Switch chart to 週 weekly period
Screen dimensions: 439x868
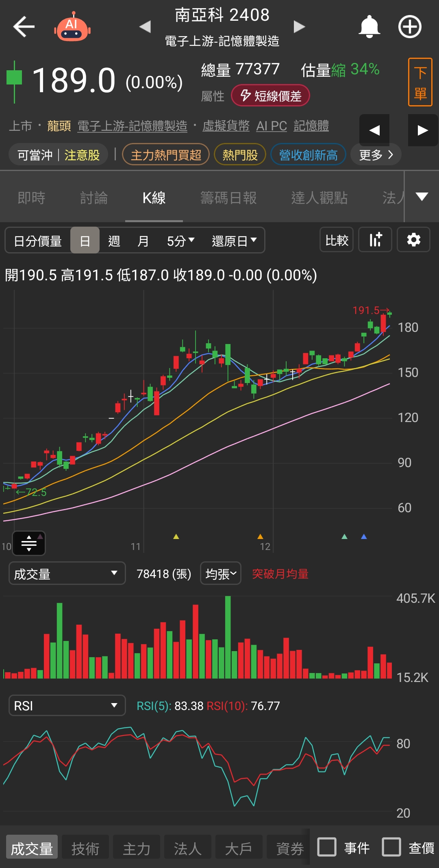[114, 241]
